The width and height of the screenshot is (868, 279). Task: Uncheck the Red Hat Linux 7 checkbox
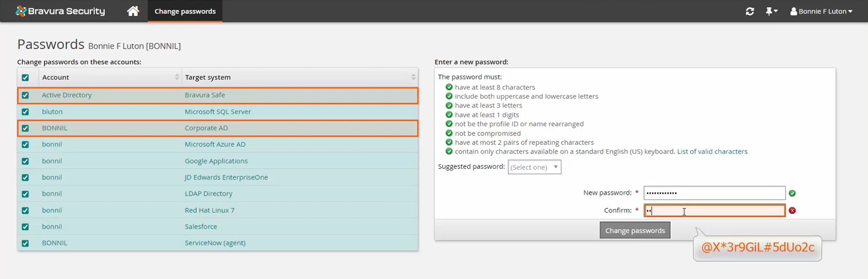click(25, 210)
